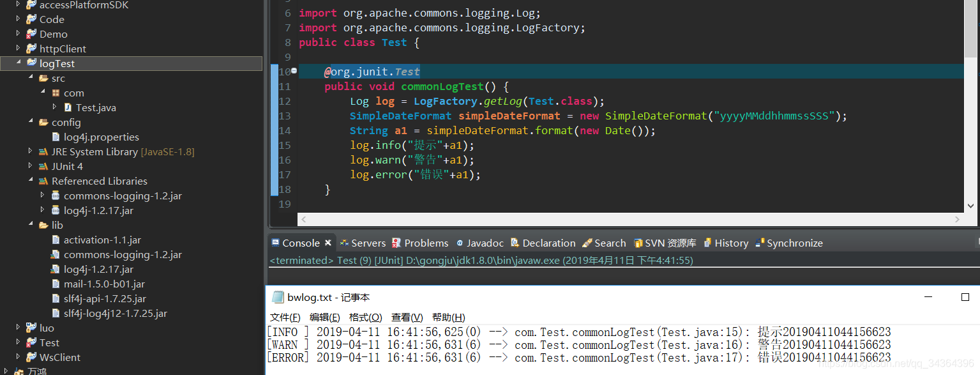Collapse the src folder
The image size is (980, 375).
pos(31,77)
